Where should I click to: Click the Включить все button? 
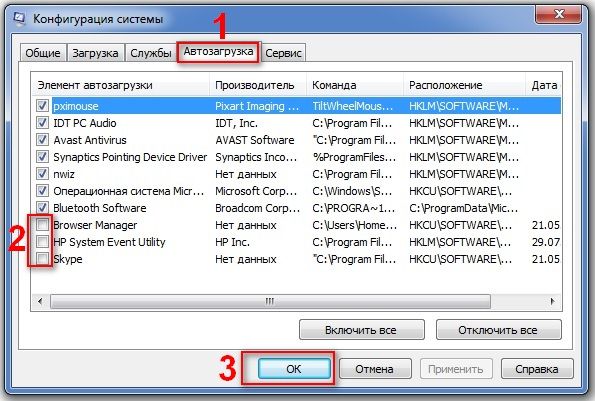(362, 330)
